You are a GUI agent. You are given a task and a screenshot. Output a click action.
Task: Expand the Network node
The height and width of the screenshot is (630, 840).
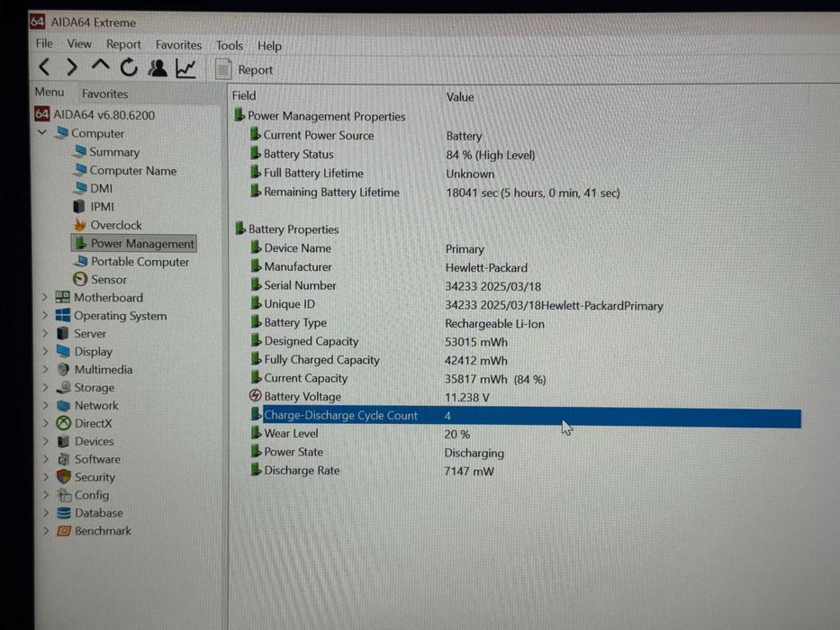[46, 405]
